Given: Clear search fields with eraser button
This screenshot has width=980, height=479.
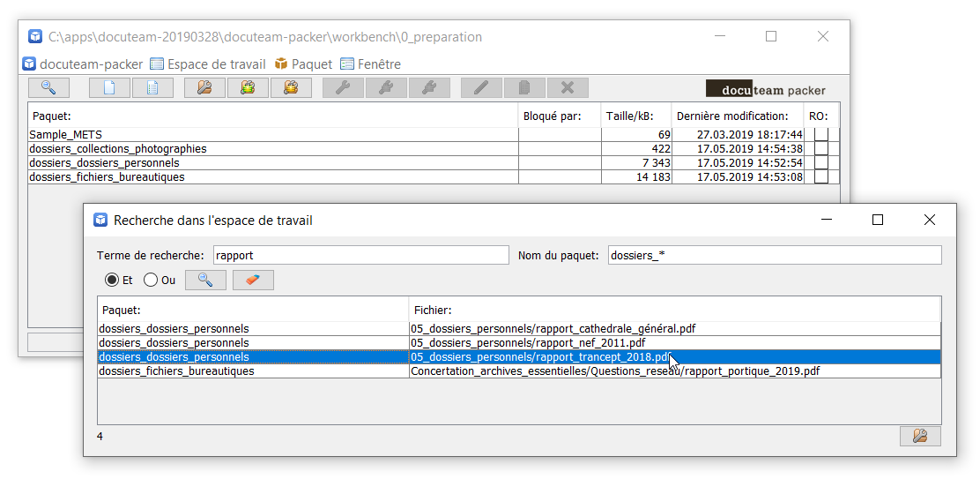Looking at the screenshot, I should (x=253, y=281).
